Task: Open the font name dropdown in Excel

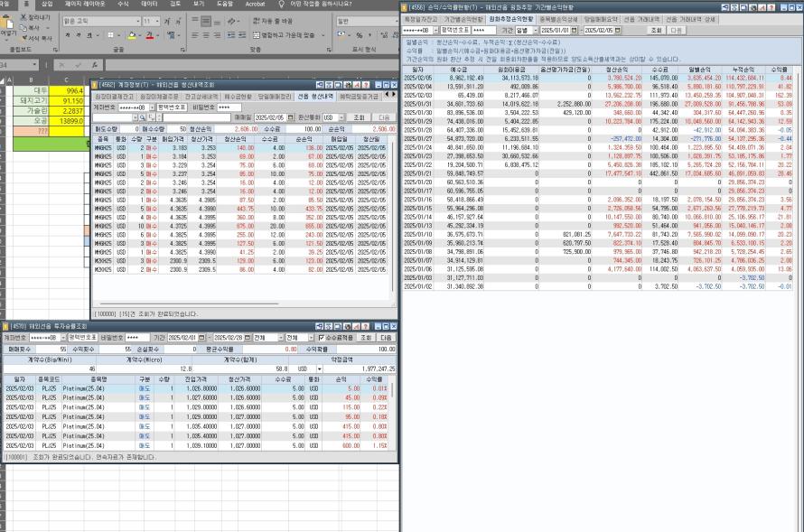Action: (x=138, y=21)
